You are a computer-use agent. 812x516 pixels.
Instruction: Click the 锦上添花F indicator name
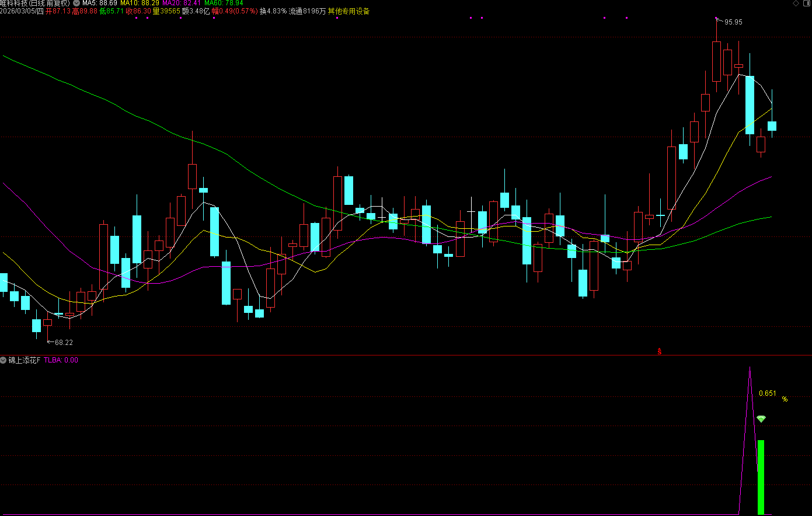tap(25, 361)
